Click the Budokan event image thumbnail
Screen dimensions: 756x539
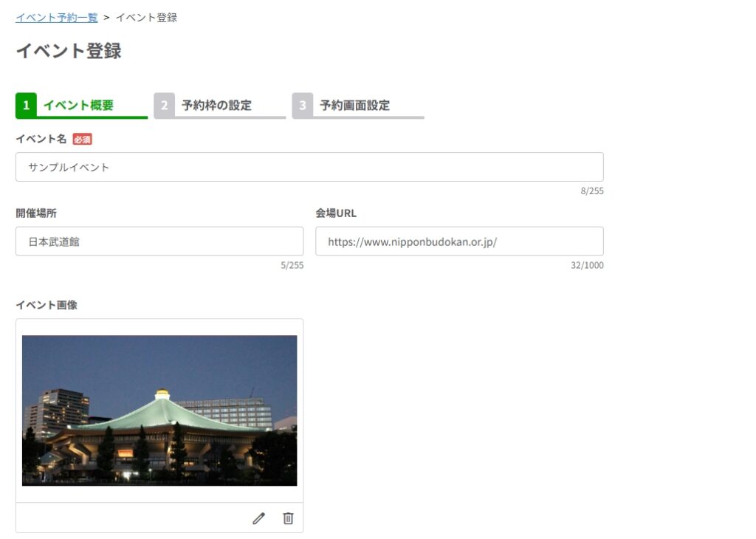tap(159, 411)
